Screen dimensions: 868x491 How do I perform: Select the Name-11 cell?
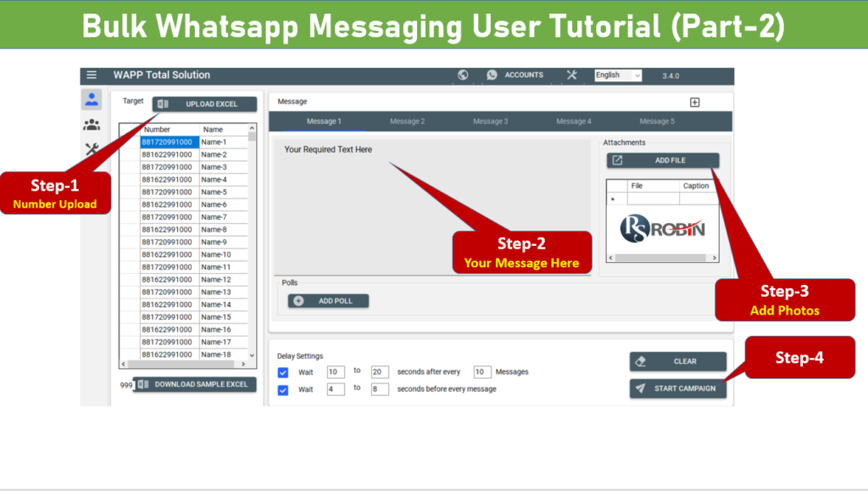point(224,267)
